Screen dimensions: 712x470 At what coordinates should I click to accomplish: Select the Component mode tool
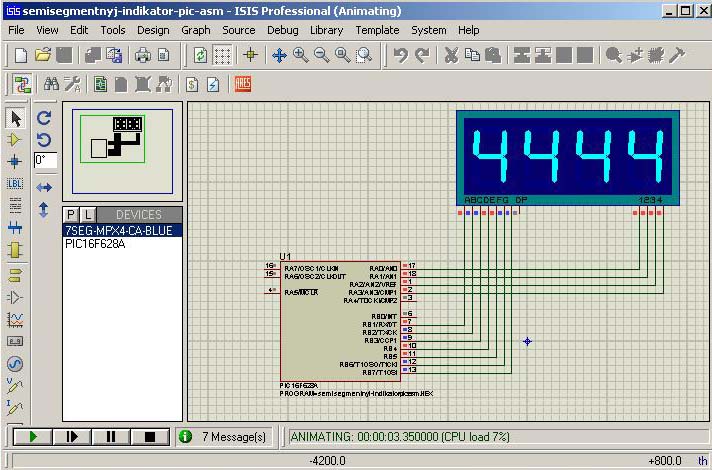coord(15,140)
